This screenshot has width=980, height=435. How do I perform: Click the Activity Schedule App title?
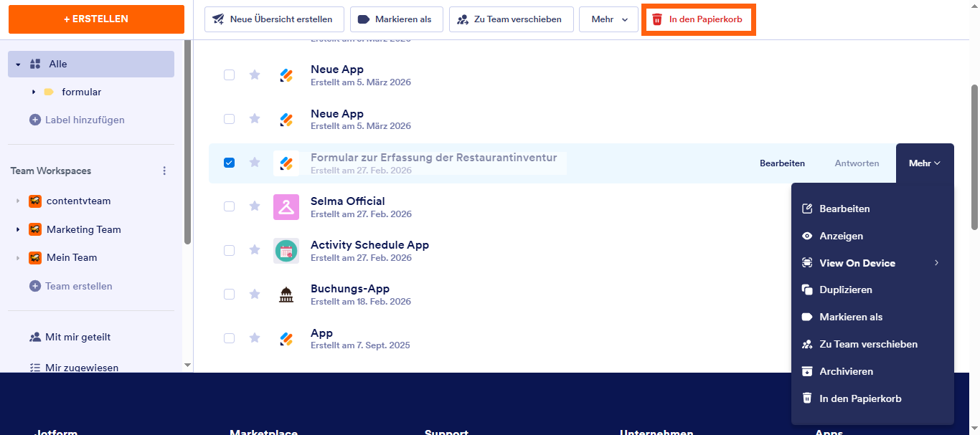tap(369, 245)
